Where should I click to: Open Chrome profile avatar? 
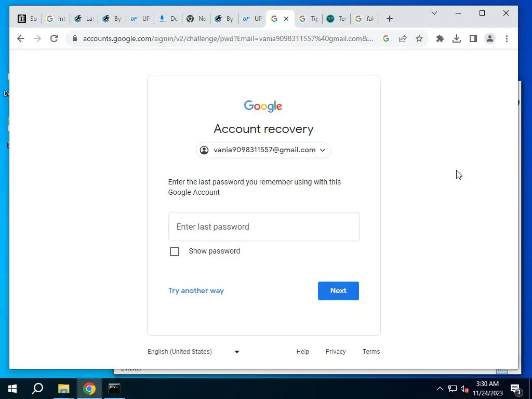490,38
